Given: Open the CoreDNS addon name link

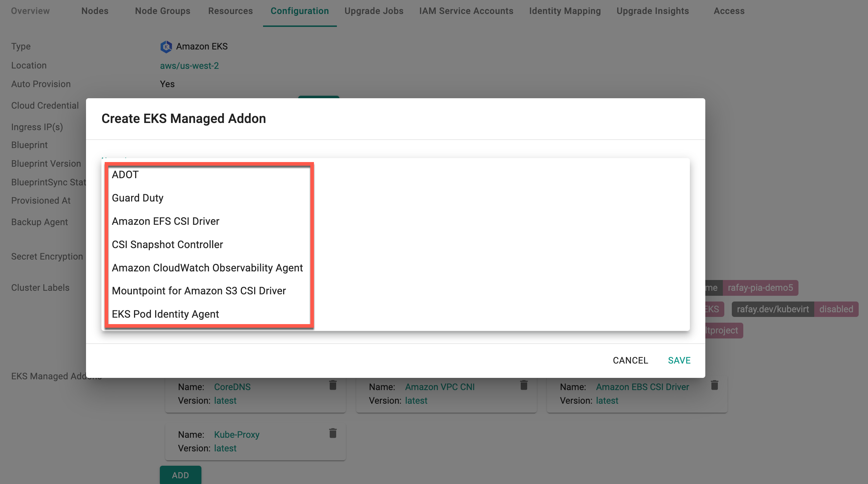Looking at the screenshot, I should pos(232,387).
